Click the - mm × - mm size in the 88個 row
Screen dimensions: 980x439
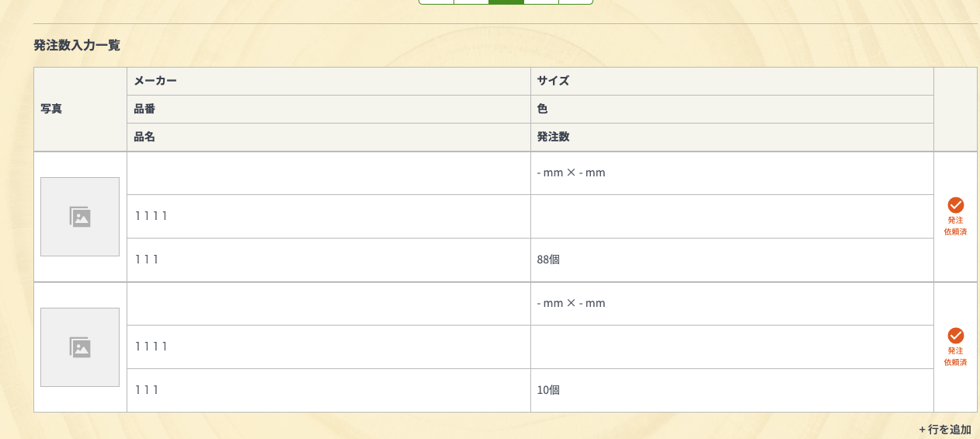[571, 172]
